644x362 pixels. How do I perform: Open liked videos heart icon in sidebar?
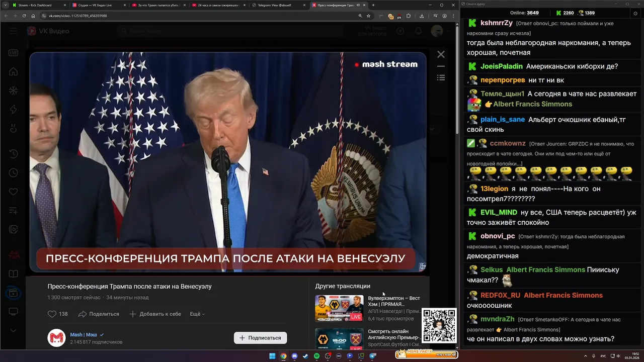coord(13,192)
